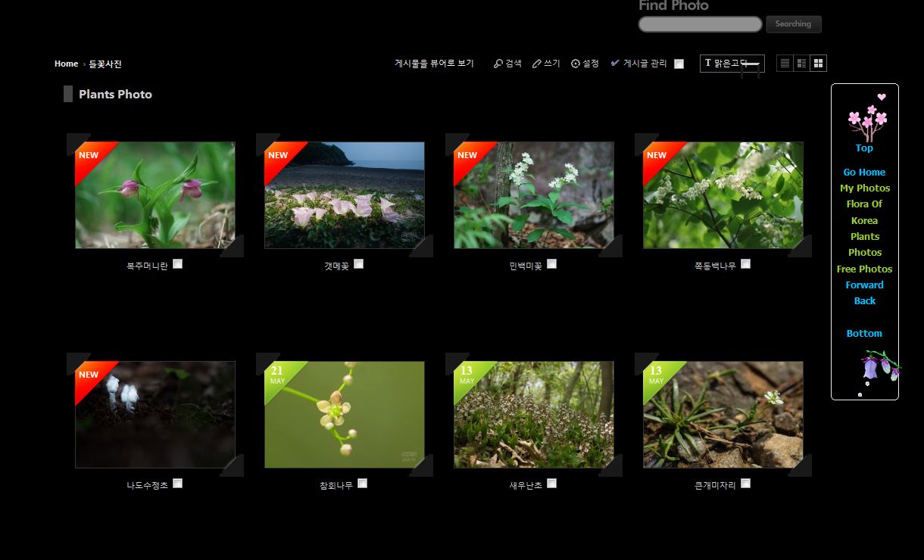This screenshot has height=560, width=924.
Task: Select the gallery grid view icon
Action: [818, 64]
